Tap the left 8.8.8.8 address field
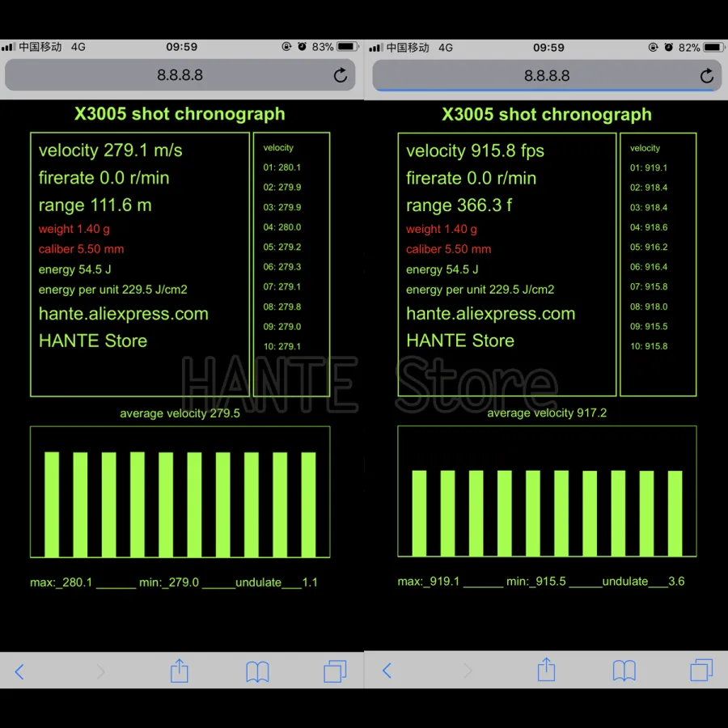This screenshot has width=728, height=728. point(180,75)
